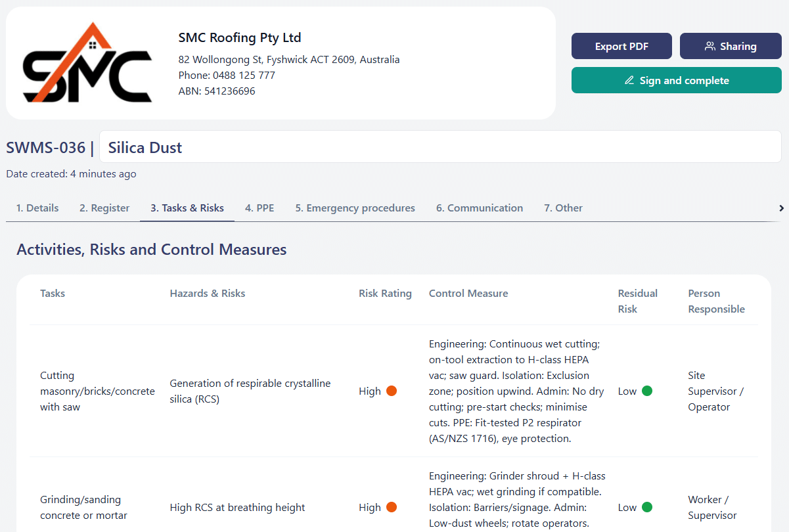Switch to 6. Communication tab
This screenshot has width=789, height=532.
pyautogui.click(x=480, y=208)
